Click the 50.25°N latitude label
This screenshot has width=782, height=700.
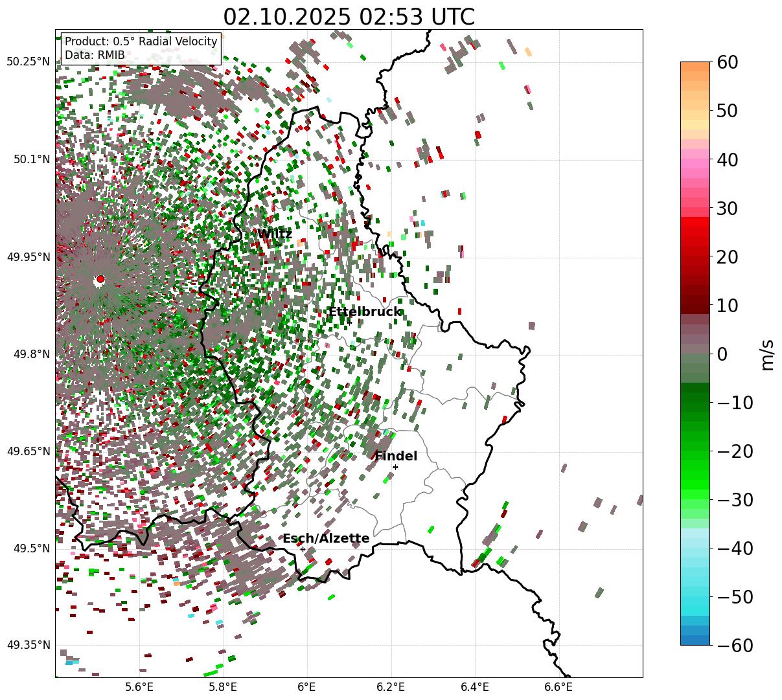coord(29,62)
